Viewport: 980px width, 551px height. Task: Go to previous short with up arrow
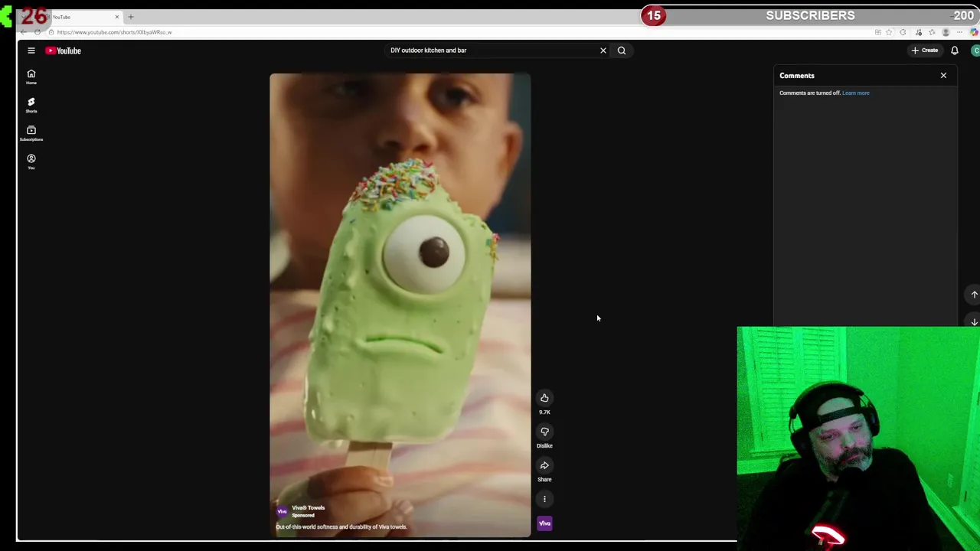974,295
